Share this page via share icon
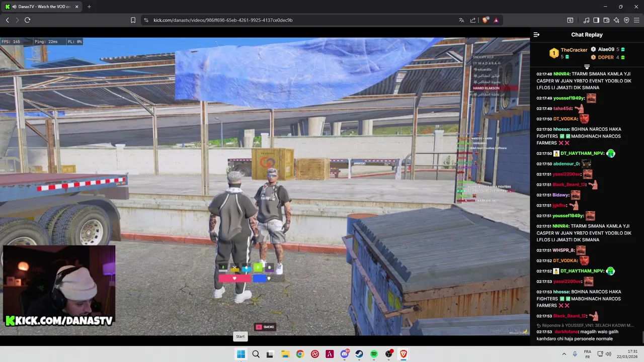 [473, 20]
